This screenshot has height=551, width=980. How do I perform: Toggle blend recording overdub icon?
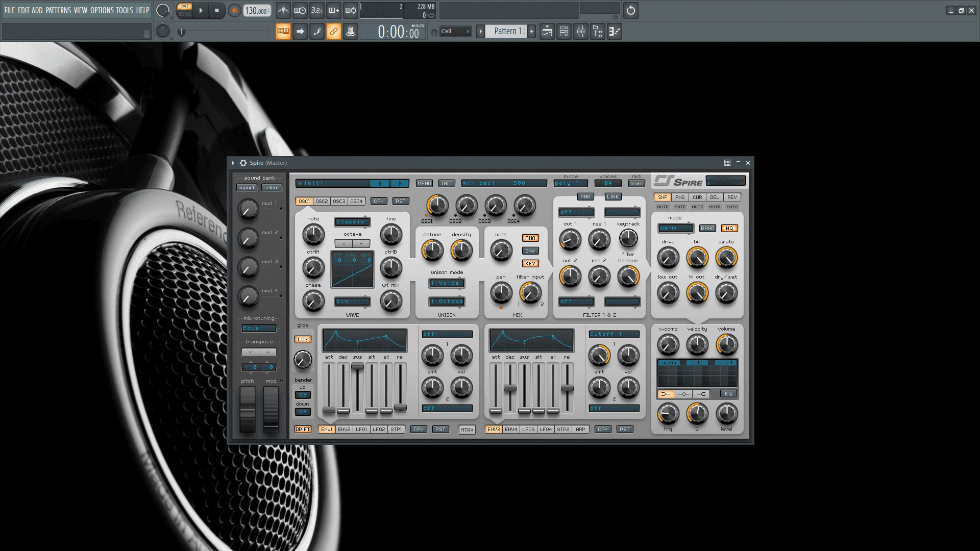[x=334, y=10]
